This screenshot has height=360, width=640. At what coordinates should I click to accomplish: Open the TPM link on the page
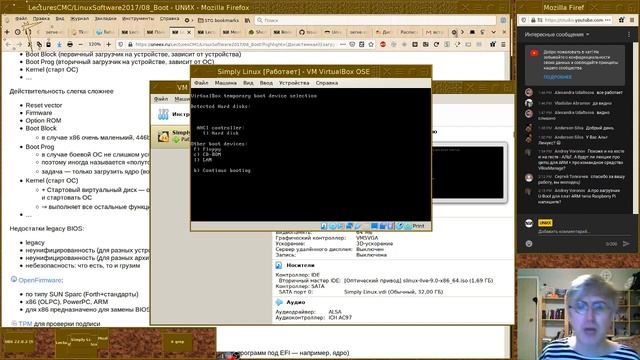click(25, 323)
